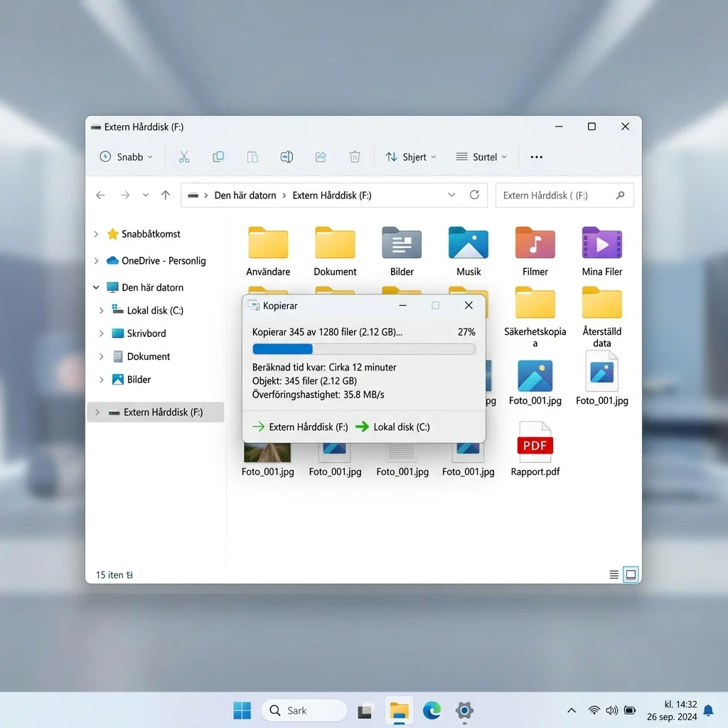728x728 pixels.
Task: Click the Paste clipboard icon
Action: coord(252,157)
